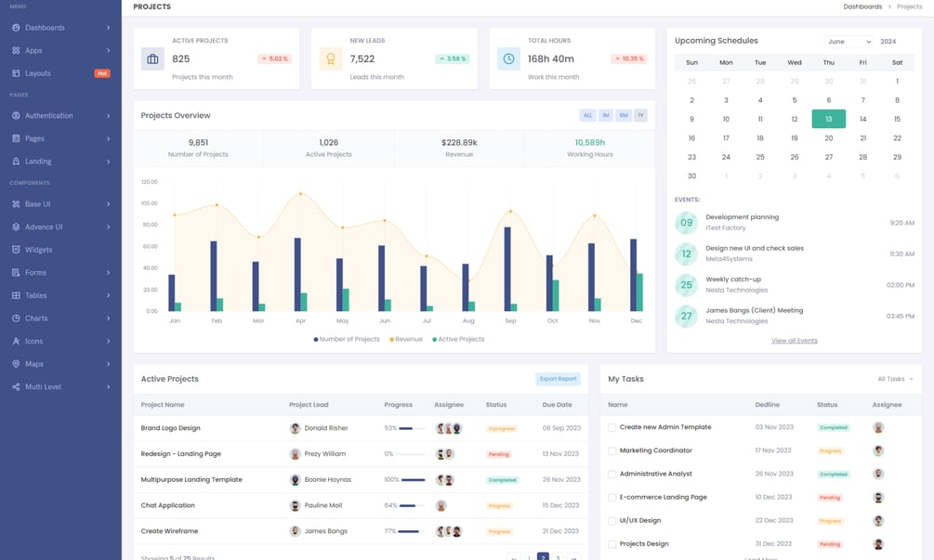This screenshot has width=934, height=560.
Task: Select June 13 on the calendar
Action: click(x=829, y=119)
